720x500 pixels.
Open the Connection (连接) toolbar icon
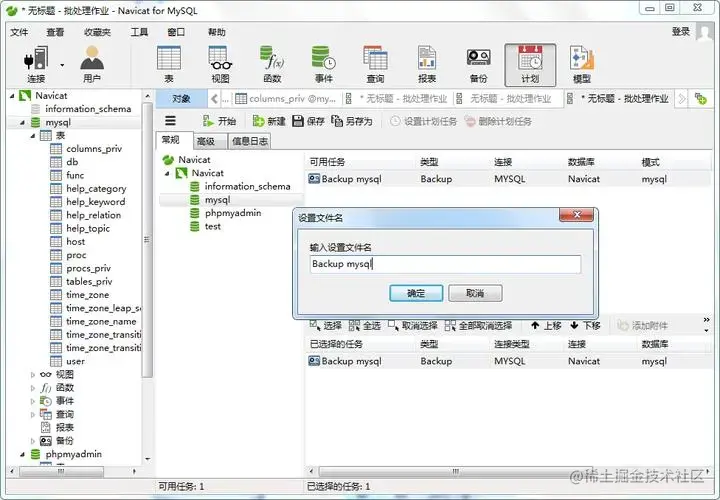pos(36,64)
